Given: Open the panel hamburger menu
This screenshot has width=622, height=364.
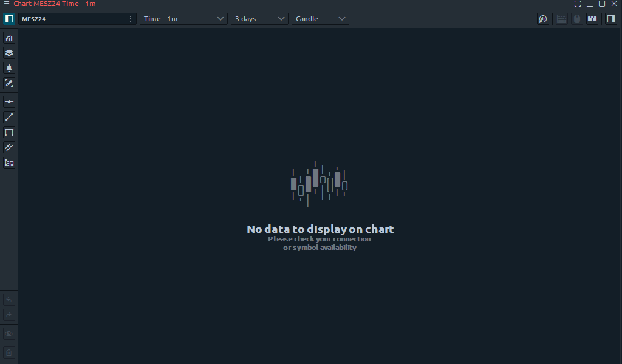Looking at the screenshot, I should tap(6, 4).
